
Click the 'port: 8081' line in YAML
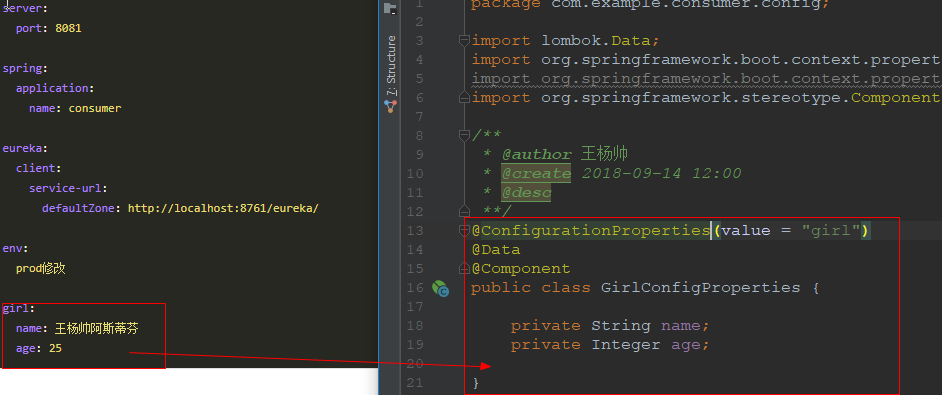point(49,28)
